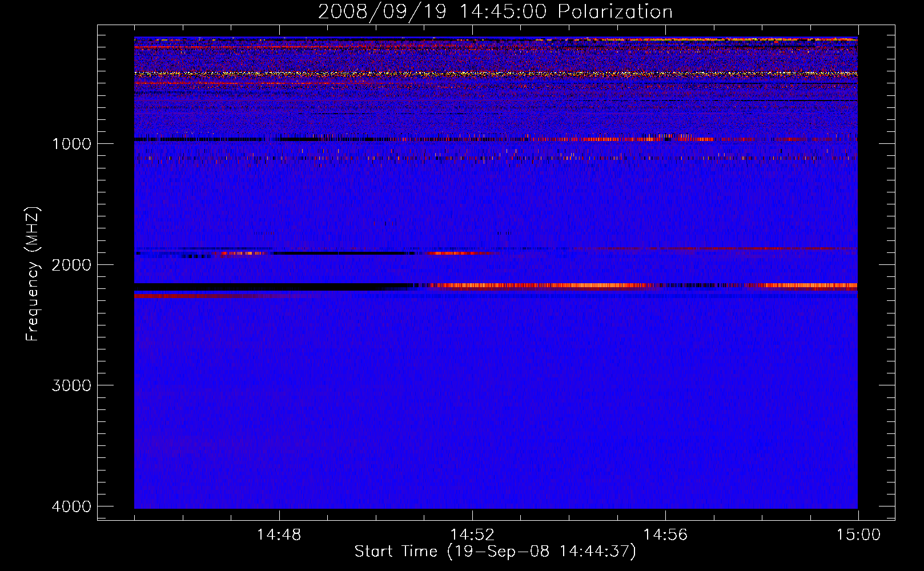
Task: Click the plot title '2008/09/19 14:45:00 Polarization'
Action: (495, 12)
